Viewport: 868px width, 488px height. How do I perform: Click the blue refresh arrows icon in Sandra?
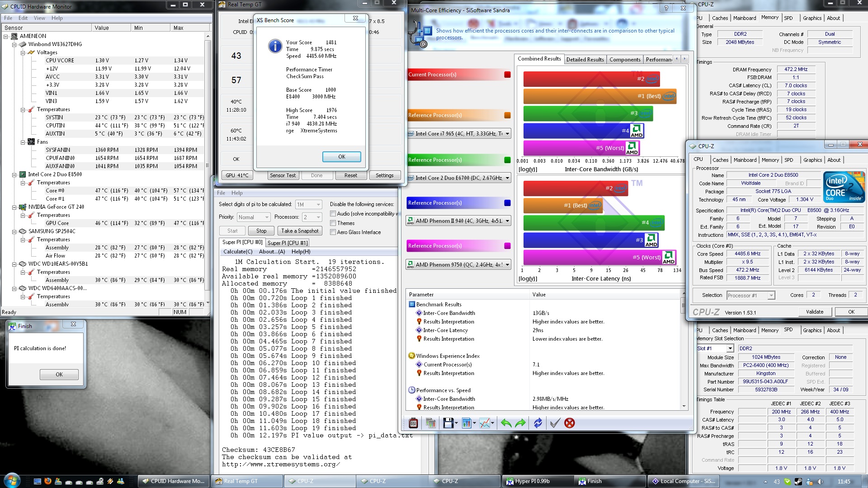(538, 423)
